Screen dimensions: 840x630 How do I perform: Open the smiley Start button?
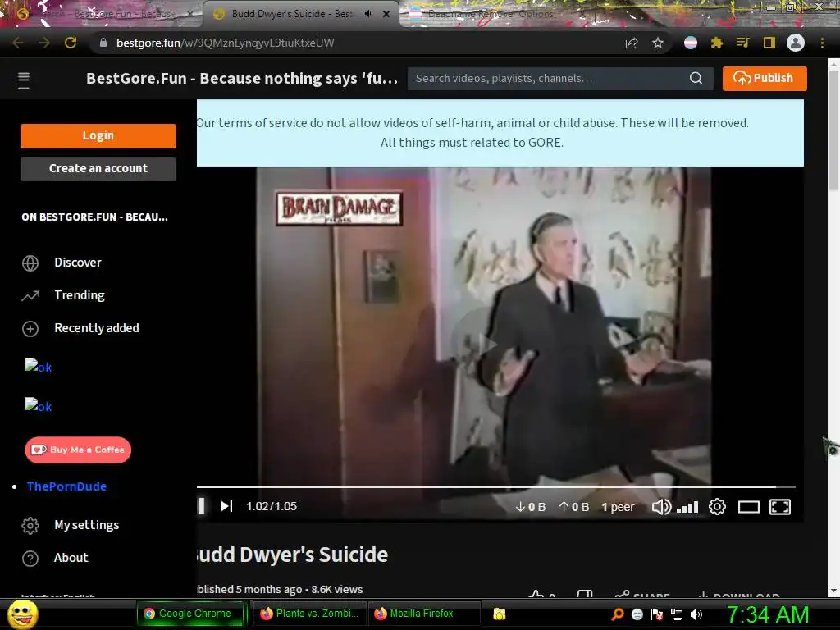click(23, 614)
